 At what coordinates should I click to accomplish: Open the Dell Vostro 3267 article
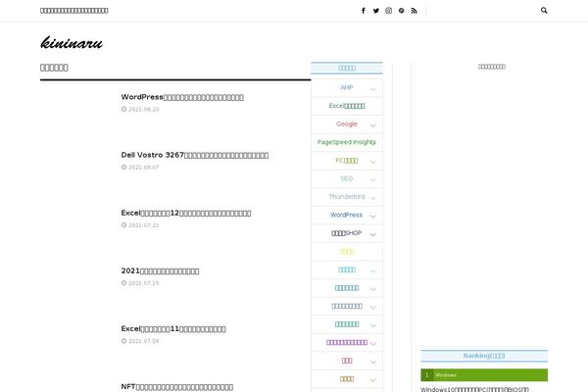click(x=195, y=155)
